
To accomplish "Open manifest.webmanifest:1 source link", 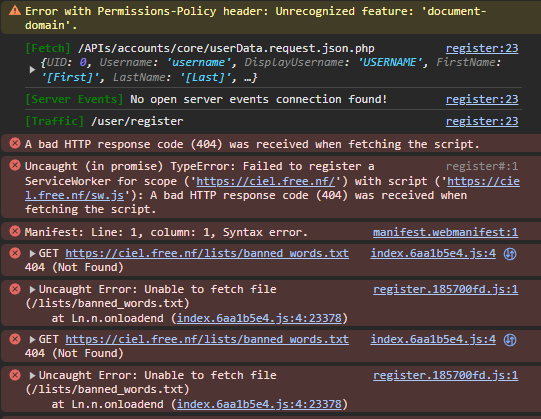I will coord(445,232).
